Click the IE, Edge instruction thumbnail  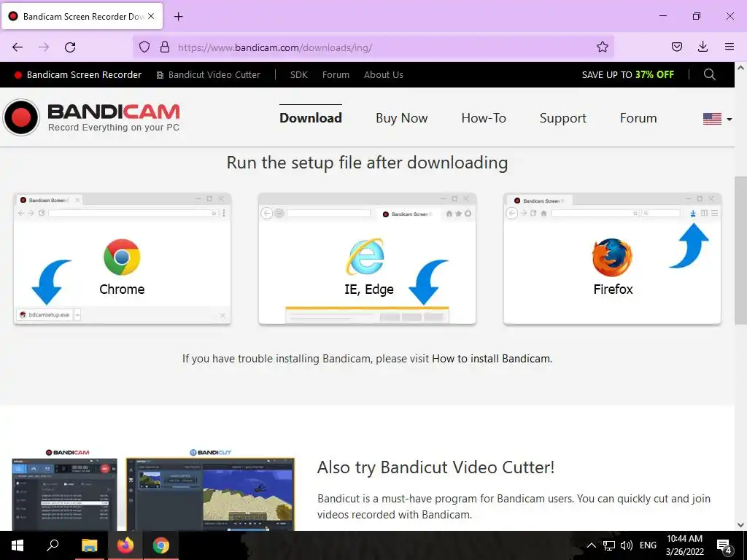[x=367, y=259]
